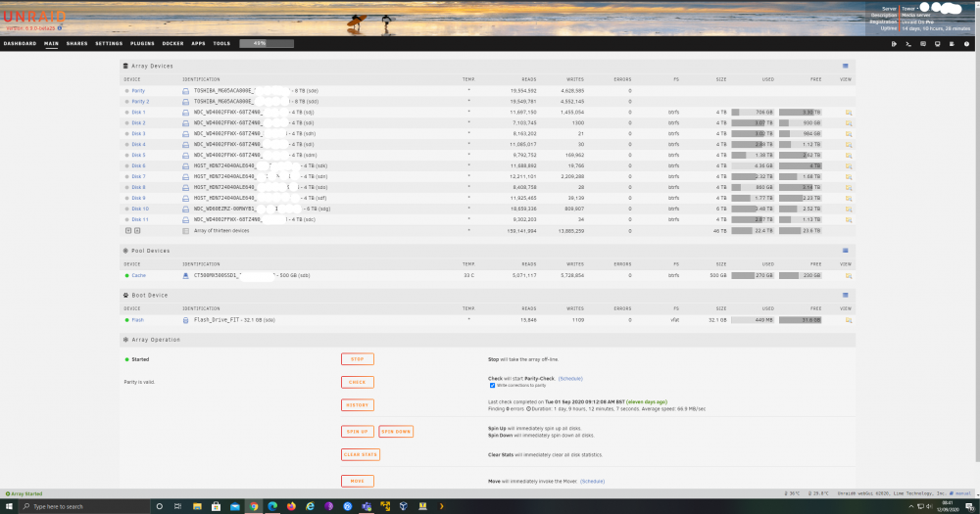The height and width of the screenshot is (514, 980).
Task: Click the SSD icon beside Cache identification
Action: point(185,275)
